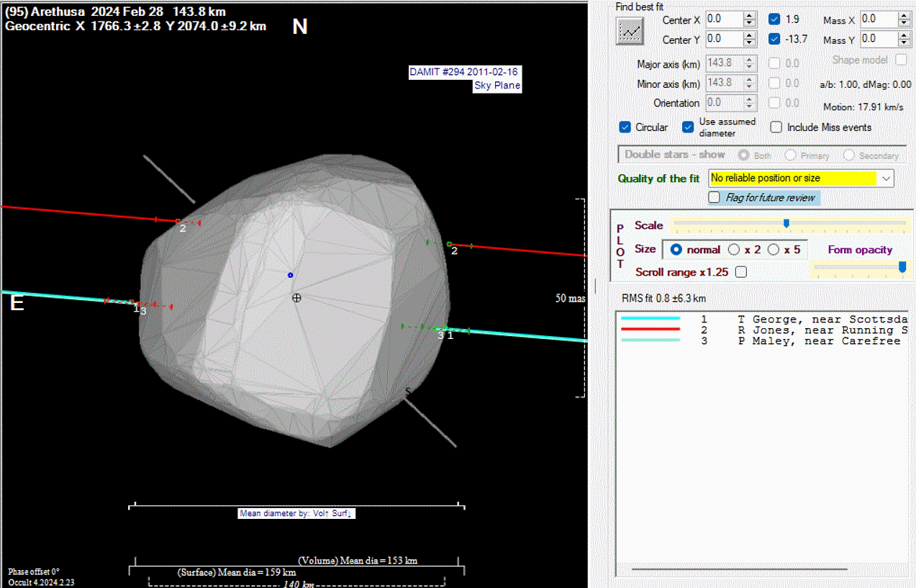
Task: Decrease Mass Y value with down arrow
Action: [904, 42]
